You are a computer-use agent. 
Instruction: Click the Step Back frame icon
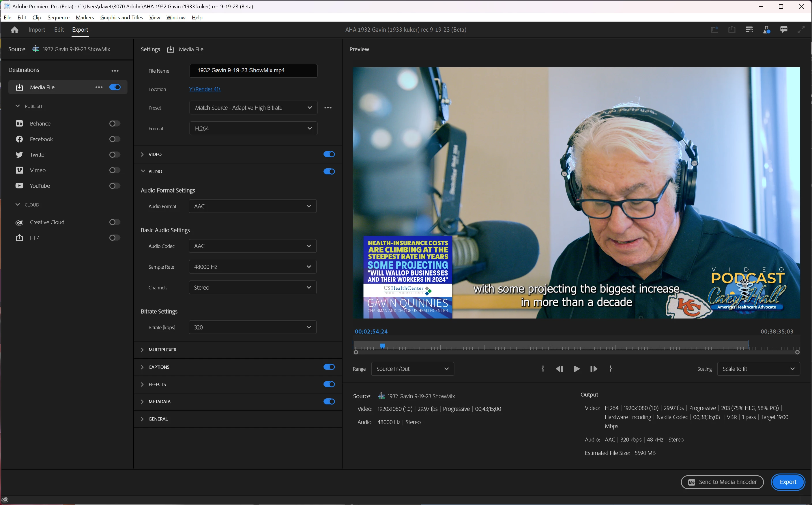pyautogui.click(x=559, y=369)
